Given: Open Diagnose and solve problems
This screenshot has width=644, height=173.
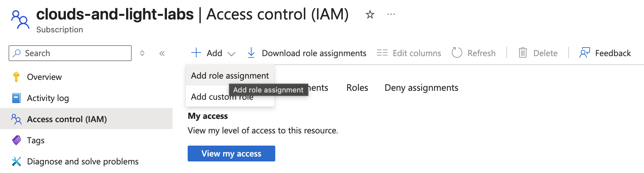Looking at the screenshot, I should point(86,161).
